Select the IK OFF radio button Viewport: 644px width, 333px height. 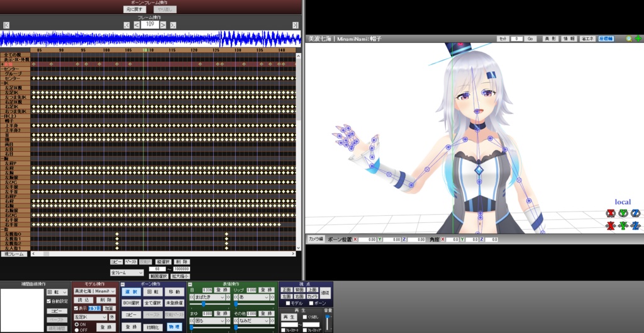click(x=76, y=330)
